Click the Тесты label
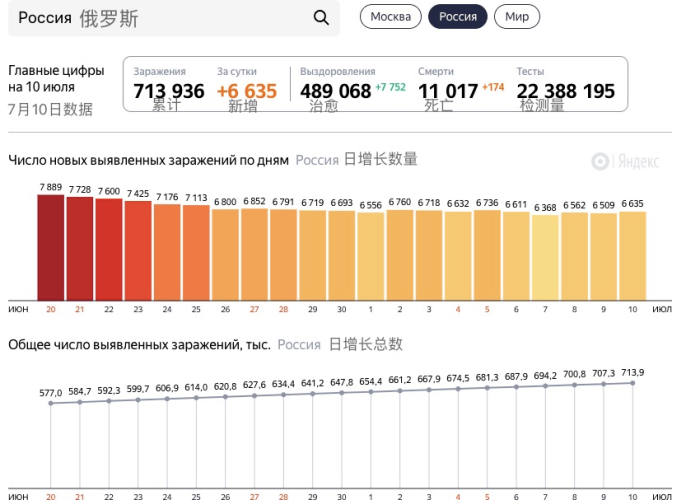The height and width of the screenshot is (500, 700). (530, 71)
